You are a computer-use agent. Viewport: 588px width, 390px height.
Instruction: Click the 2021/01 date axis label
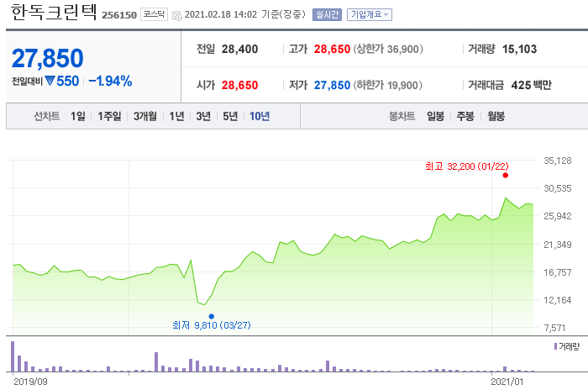click(507, 382)
